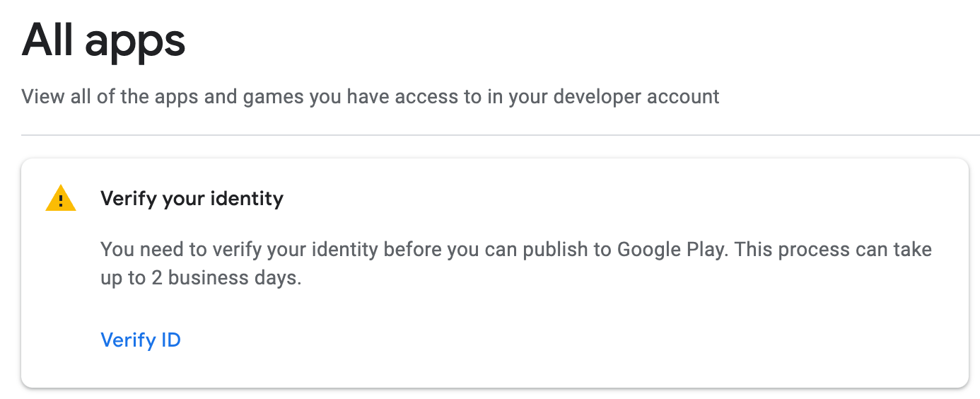Click the horizontal divider below the subtitle
980x399 pixels.
click(x=501, y=134)
